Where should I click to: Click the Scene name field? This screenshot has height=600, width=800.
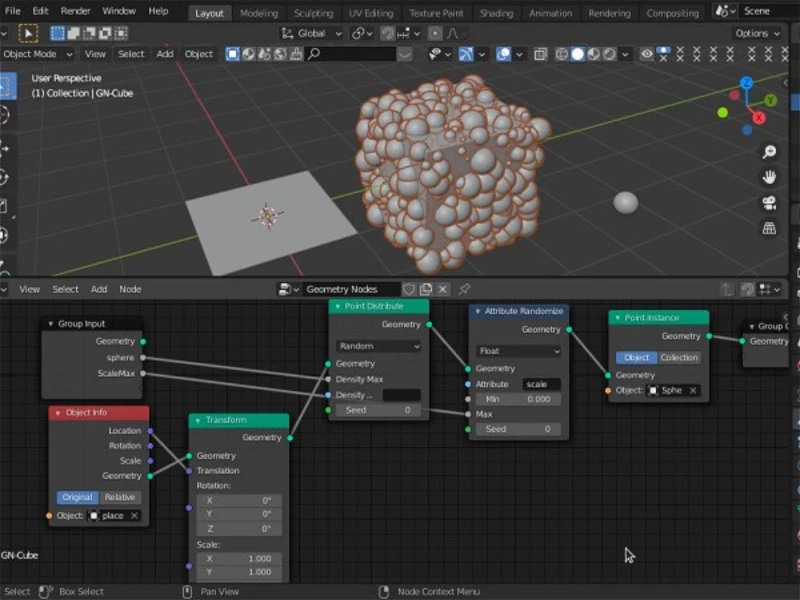click(x=769, y=11)
